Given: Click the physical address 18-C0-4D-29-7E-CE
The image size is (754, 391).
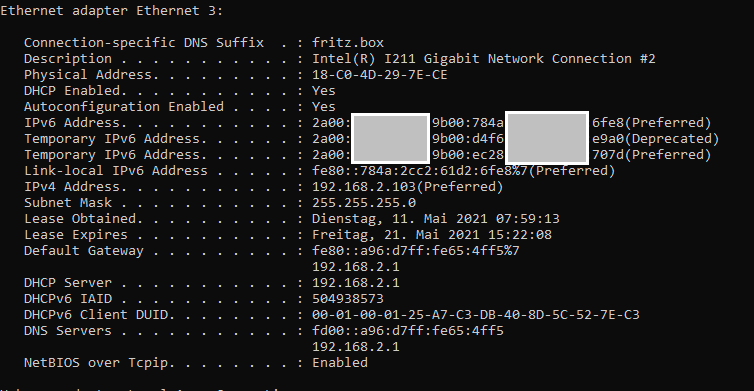Looking at the screenshot, I should point(379,75).
